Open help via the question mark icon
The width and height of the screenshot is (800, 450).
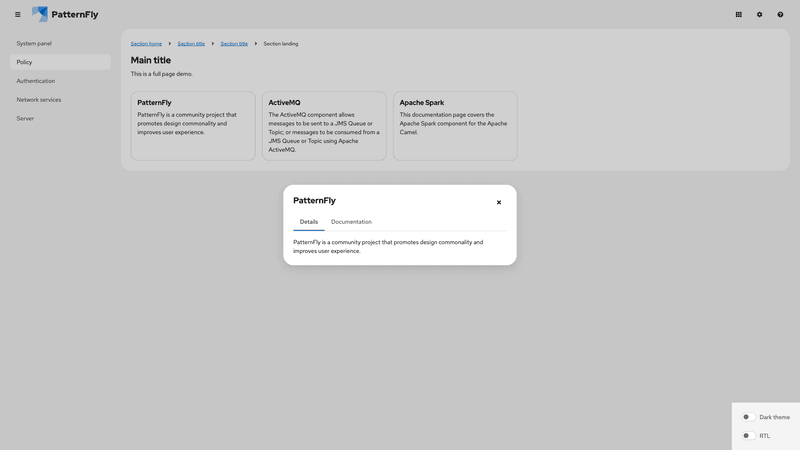(x=780, y=14)
